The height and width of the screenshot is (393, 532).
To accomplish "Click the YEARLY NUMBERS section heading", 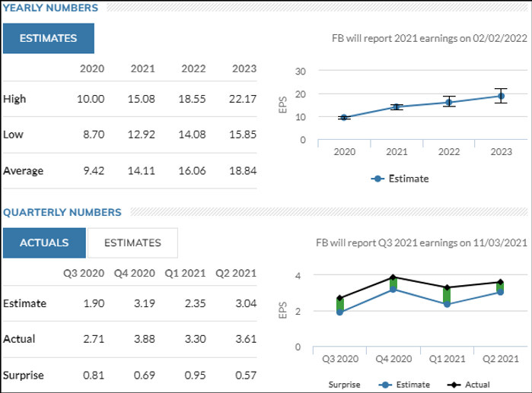I will coord(49,8).
